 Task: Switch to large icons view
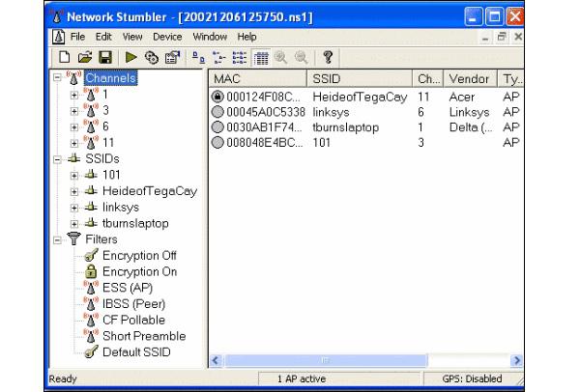[x=198, y=58]
